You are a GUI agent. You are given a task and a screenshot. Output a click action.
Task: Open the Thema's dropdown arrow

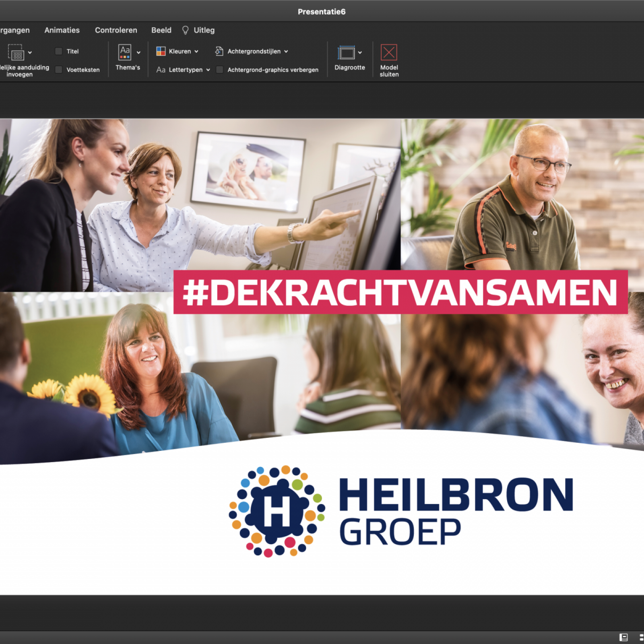138,52
